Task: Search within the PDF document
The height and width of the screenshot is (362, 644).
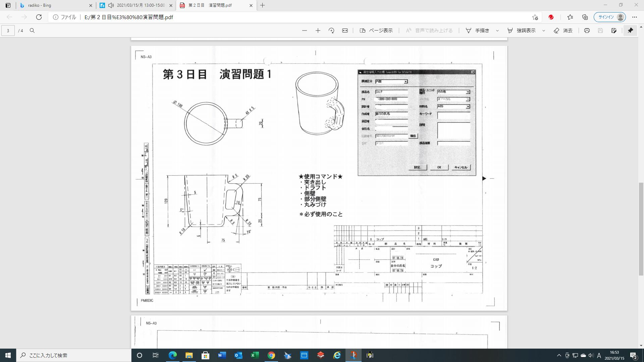Action: [32, 31]
